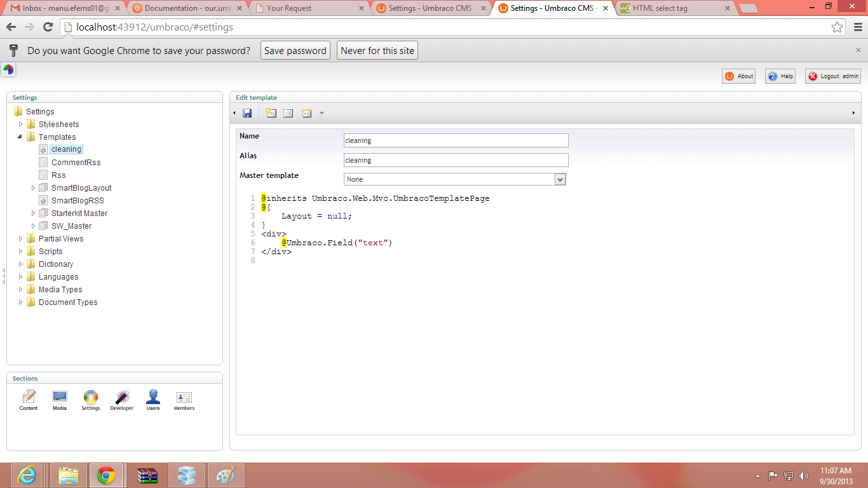This screenshot has height=488, width=868.
Task: Click the Help button
Action: pyautogui.click(x=780, y=76)
